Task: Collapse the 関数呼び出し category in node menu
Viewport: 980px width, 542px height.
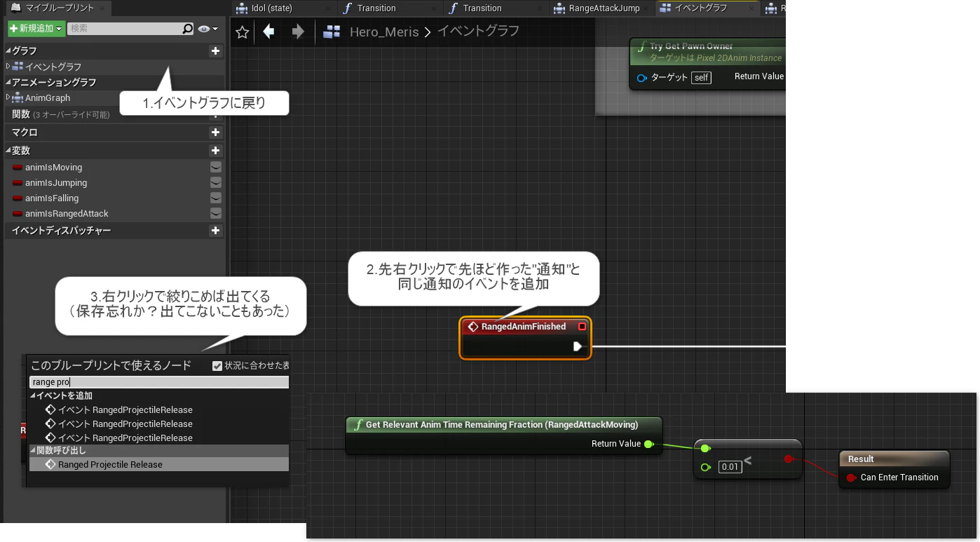Action: coord(33,451)
